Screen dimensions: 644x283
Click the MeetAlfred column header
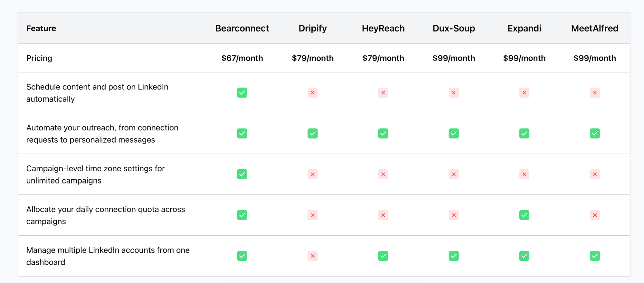[595, 28]
